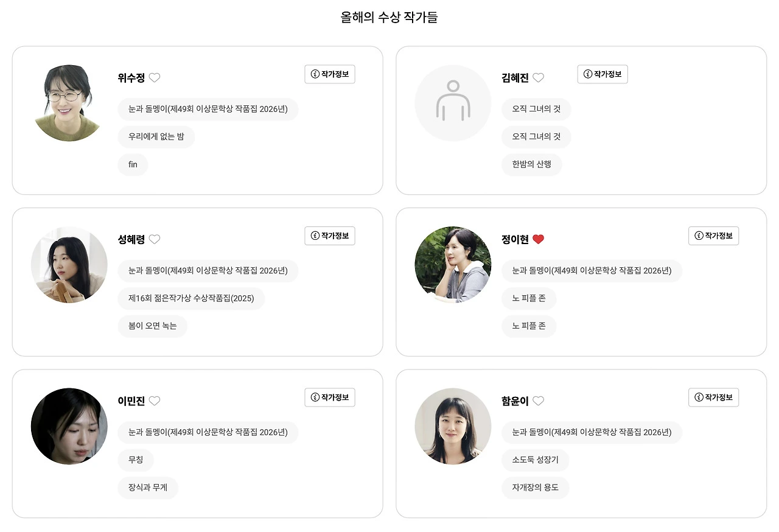Click heart icon beside 함윤이
The image size is (779, 532).
pyautogui.click(x=538, y=401)
